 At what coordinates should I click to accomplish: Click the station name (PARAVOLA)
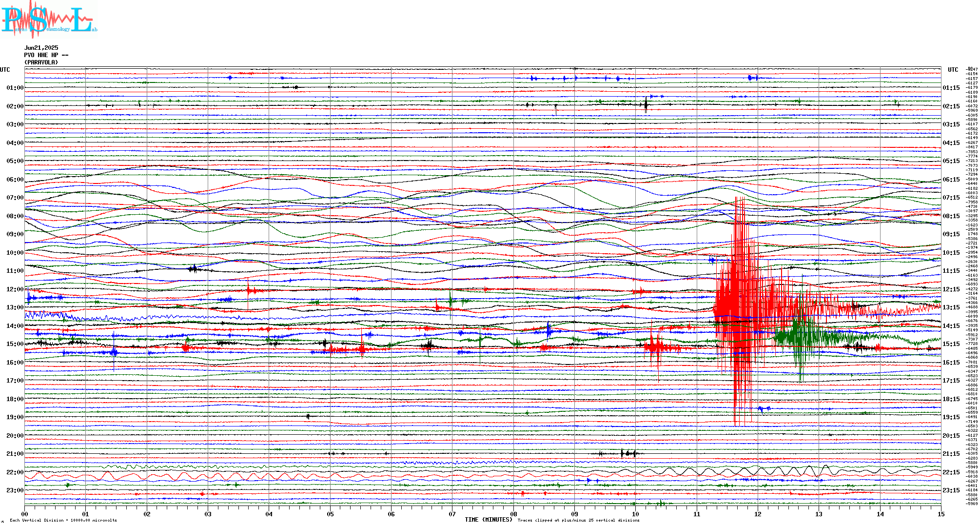coord(41,62)
